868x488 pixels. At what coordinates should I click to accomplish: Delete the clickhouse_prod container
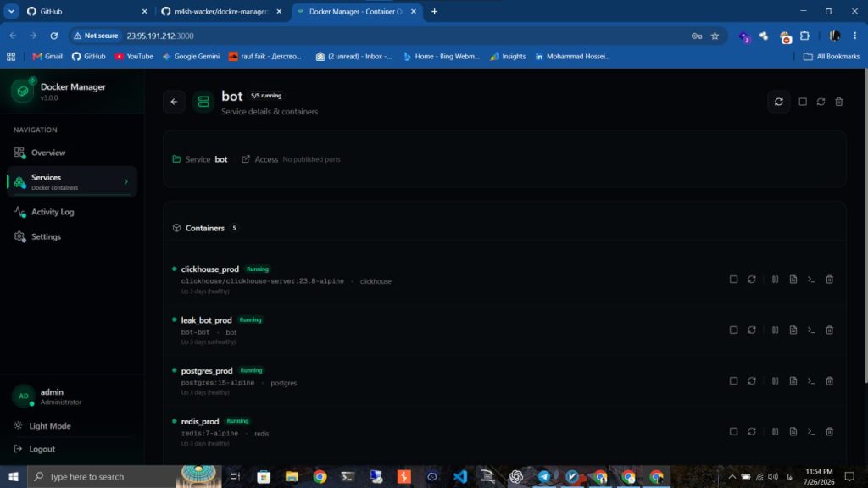829,280
